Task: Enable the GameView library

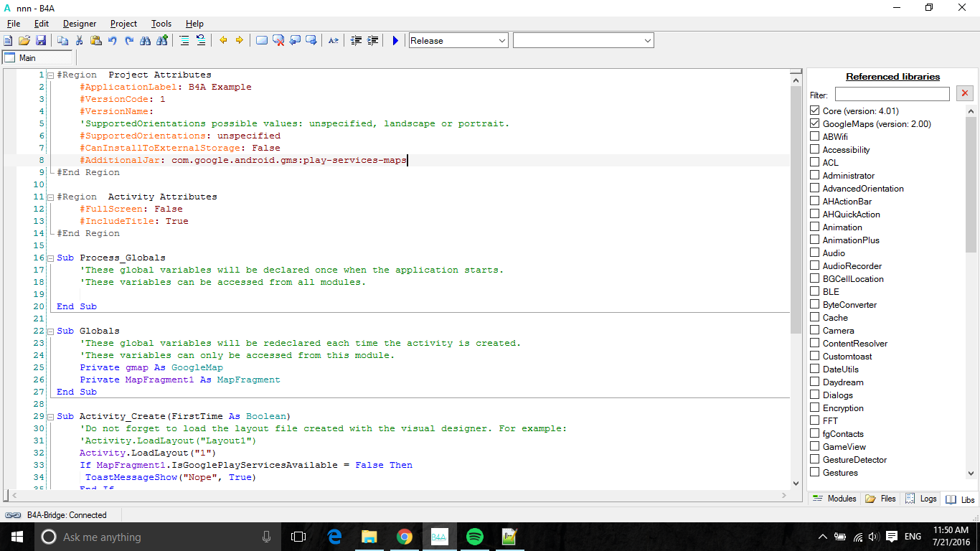Action: pos(814,446)
